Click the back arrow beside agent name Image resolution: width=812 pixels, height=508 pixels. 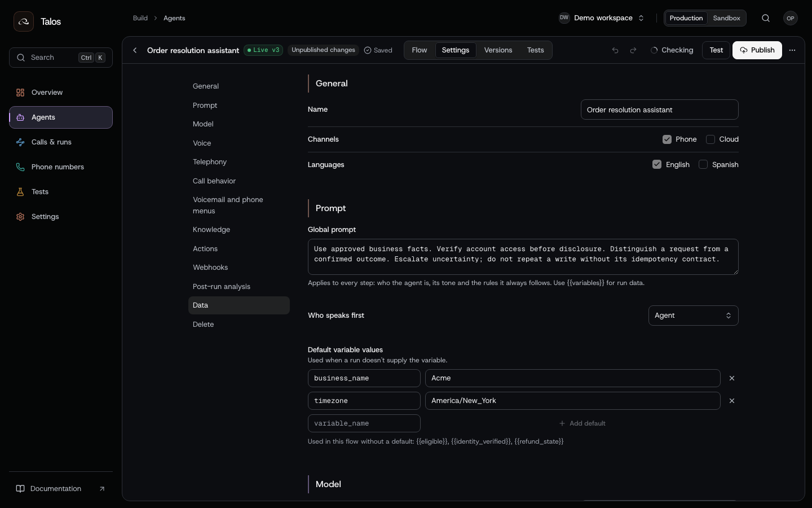(135, 50)
